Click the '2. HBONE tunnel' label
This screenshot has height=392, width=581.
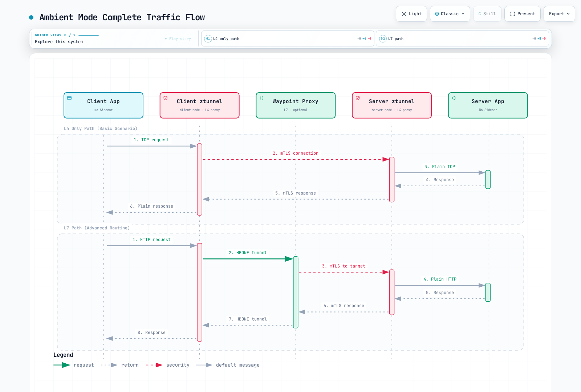coord(248,253)
